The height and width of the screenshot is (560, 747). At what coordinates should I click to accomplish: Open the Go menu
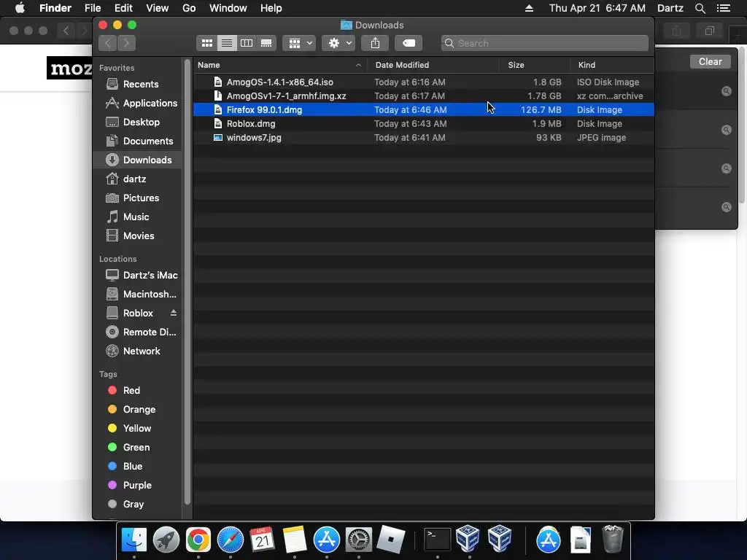click(189, 8)
